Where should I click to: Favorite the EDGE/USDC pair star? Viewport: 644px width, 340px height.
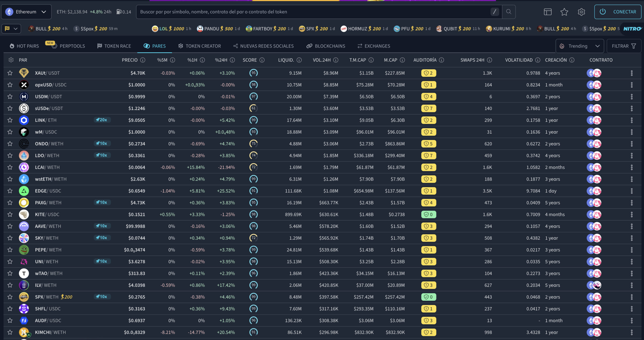pos(10,191)
